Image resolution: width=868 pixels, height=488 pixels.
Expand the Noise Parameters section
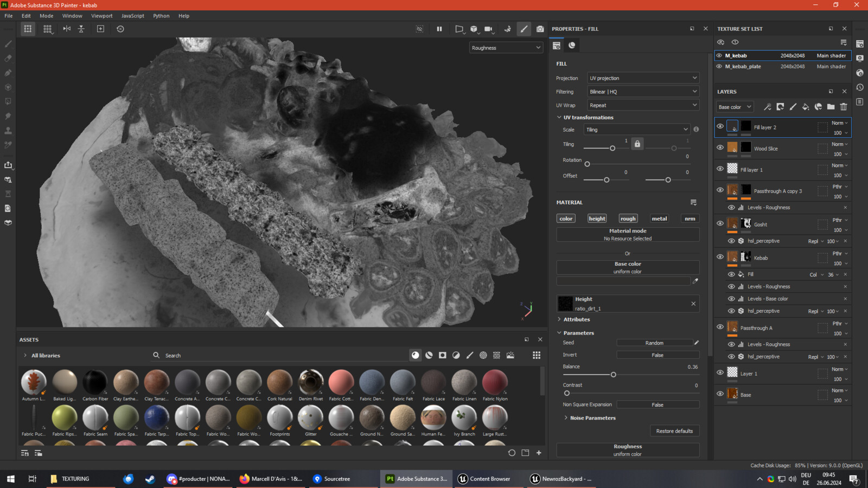(x=590, y=418)
